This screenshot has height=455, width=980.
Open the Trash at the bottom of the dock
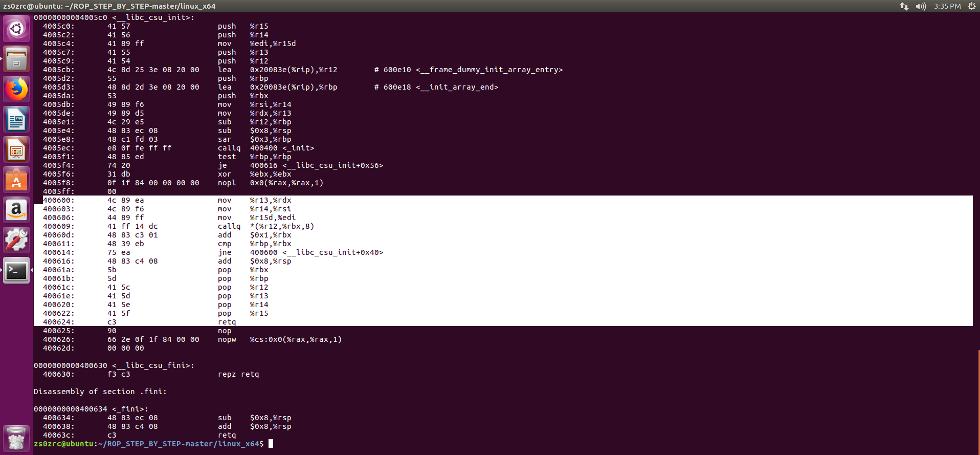(16, 438)
